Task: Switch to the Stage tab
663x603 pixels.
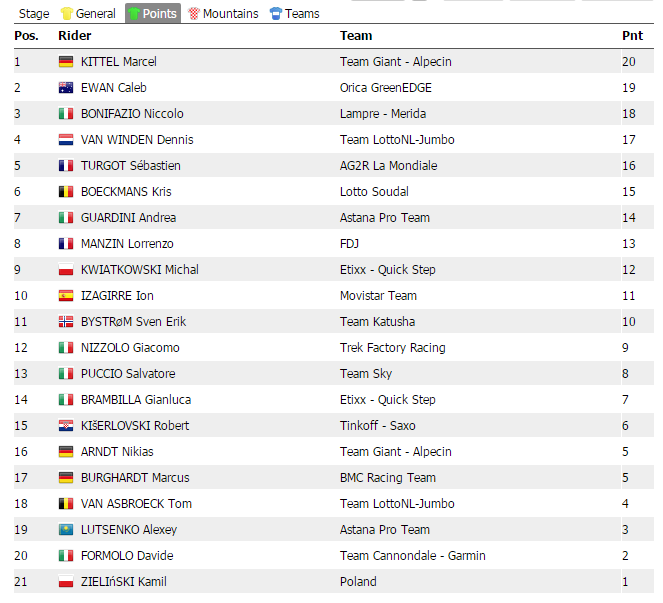Action: [x=34, y=14]
